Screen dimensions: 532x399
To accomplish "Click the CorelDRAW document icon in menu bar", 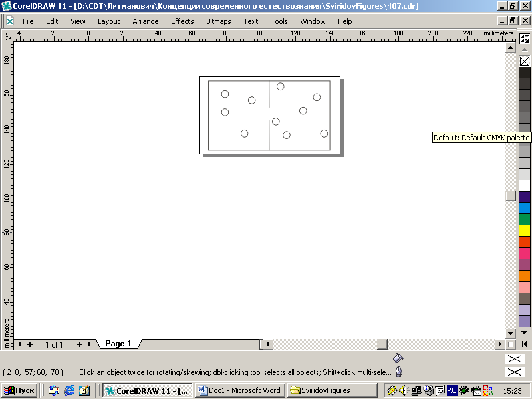I will [10, 21].
